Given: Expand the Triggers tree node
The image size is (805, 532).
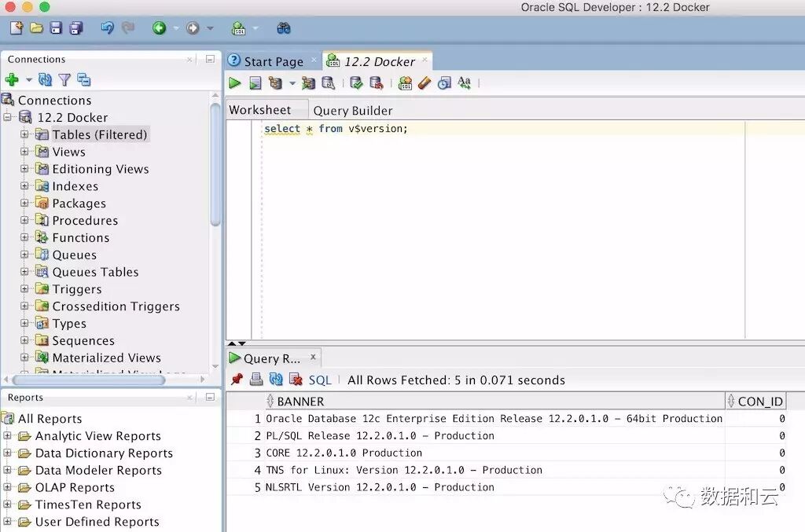Looking at the screenshot, I should [x=24, y=289].
